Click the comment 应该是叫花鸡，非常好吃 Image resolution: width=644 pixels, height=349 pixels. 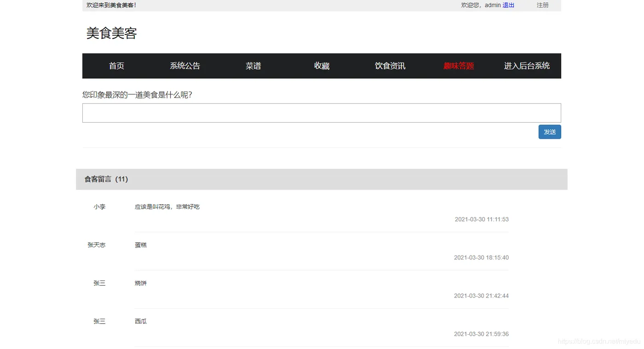point(167,207)
